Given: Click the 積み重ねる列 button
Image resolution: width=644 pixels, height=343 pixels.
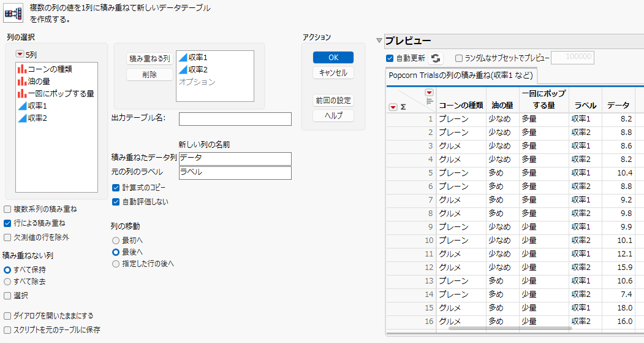Looking at the screenshot, I should [150, 59].
